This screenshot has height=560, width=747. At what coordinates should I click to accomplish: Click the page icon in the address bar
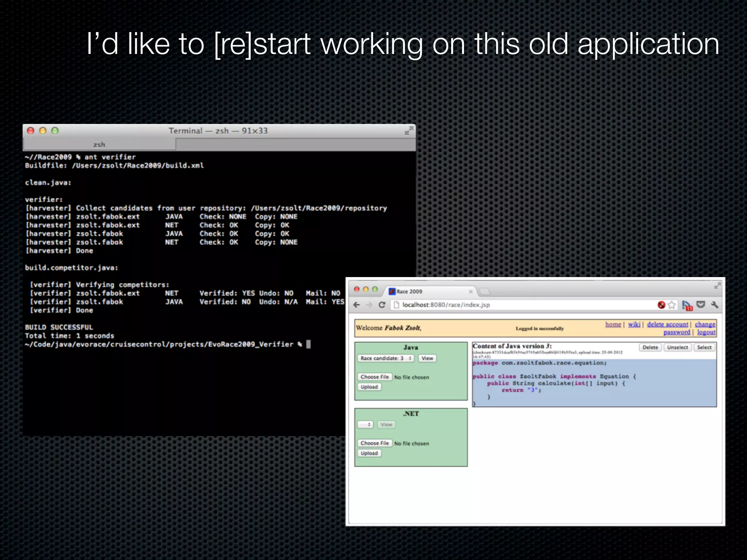396,305
